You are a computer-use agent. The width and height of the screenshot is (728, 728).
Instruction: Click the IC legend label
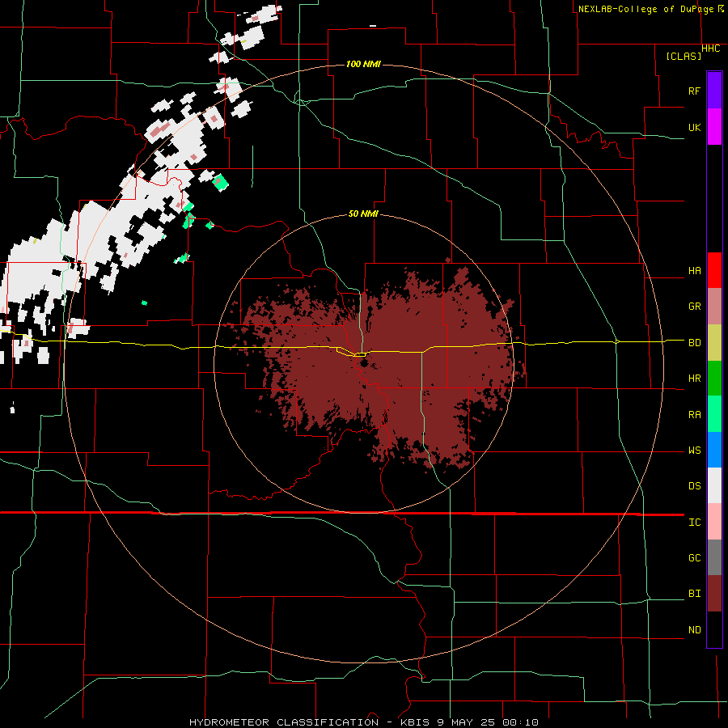(694, 523)
